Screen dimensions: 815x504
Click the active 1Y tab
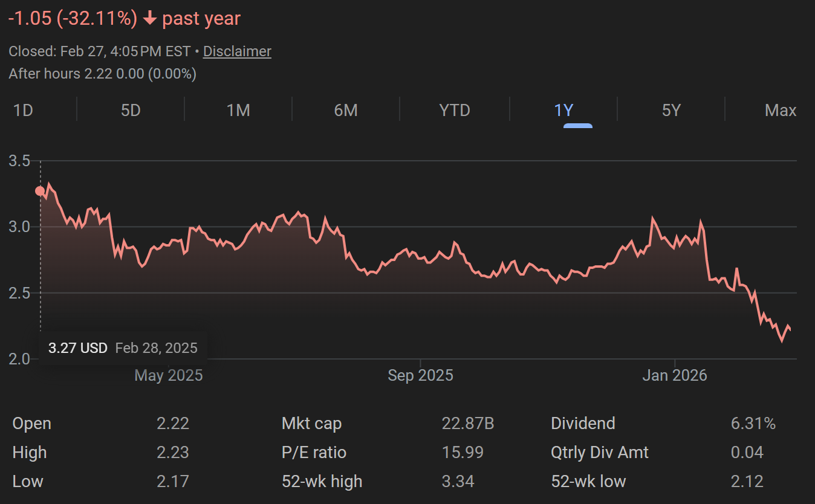point(563,111)
